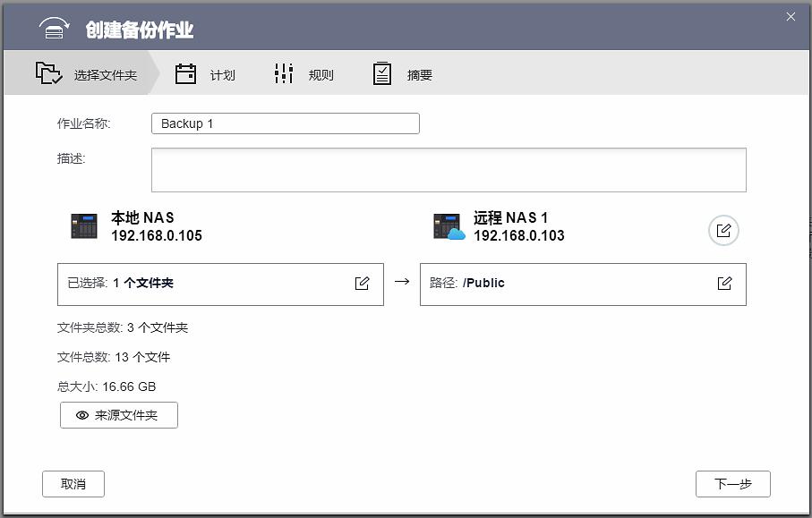
Task: Click the 下一步 button
Action: pyautogui.click(x=733, y=483)
